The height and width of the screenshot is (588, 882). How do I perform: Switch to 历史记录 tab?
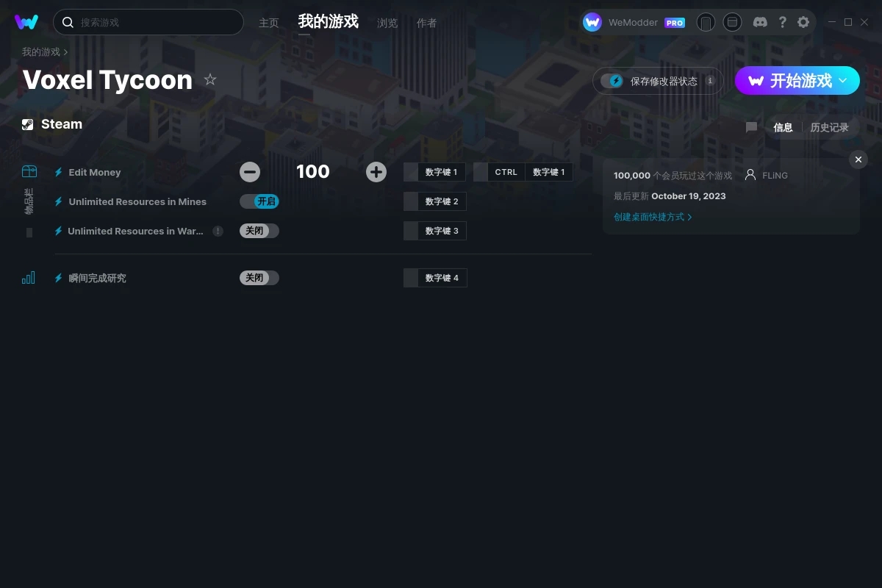click(830, 127)
